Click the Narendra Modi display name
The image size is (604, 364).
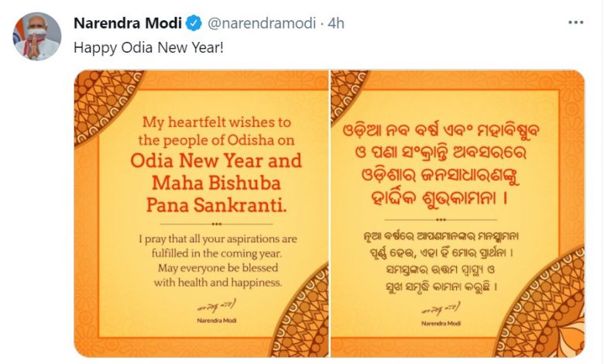[128, 23]
